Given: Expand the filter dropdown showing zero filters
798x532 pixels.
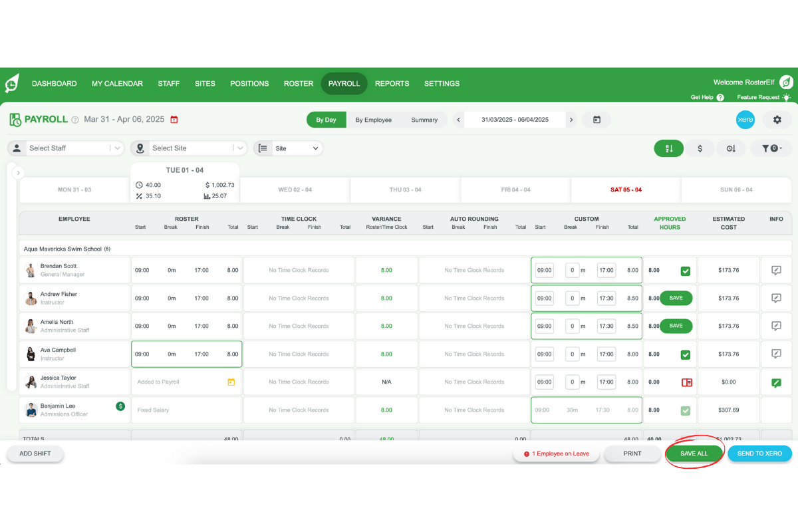Looking at the screenshot, I should pos(771,148).
